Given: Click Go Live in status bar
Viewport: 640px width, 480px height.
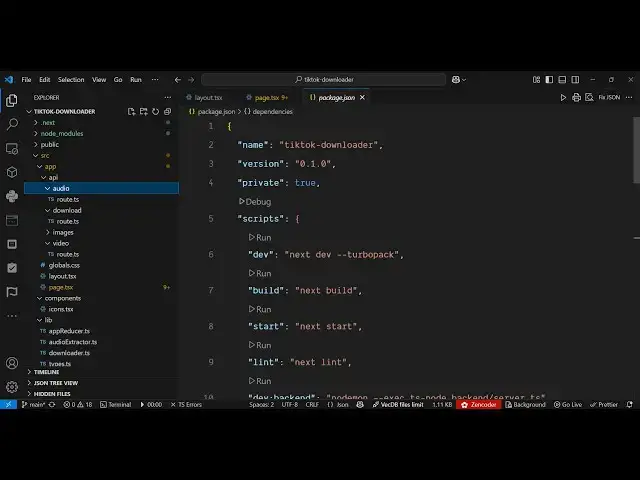Looking at the screenshot, I should (x=568, y=404).
